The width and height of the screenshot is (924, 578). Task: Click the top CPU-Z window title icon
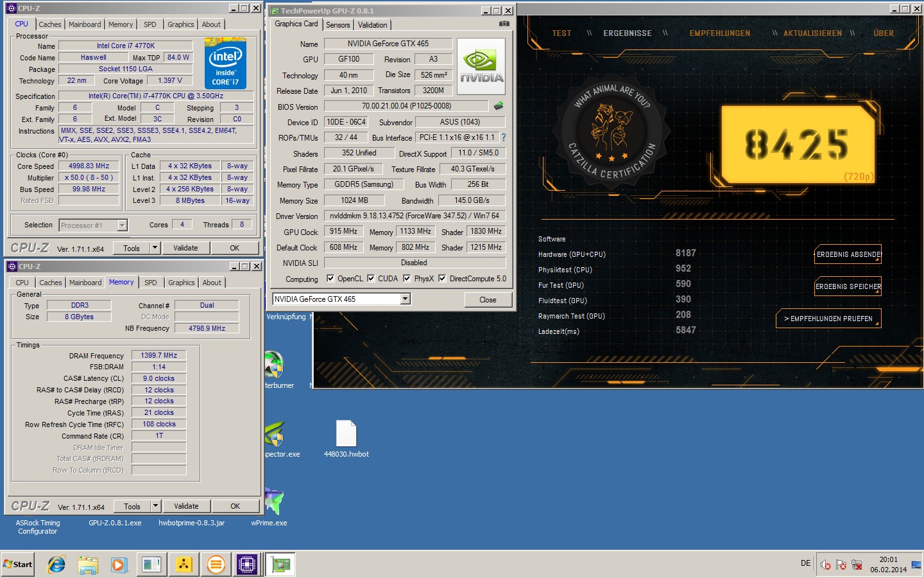(12, 8)
